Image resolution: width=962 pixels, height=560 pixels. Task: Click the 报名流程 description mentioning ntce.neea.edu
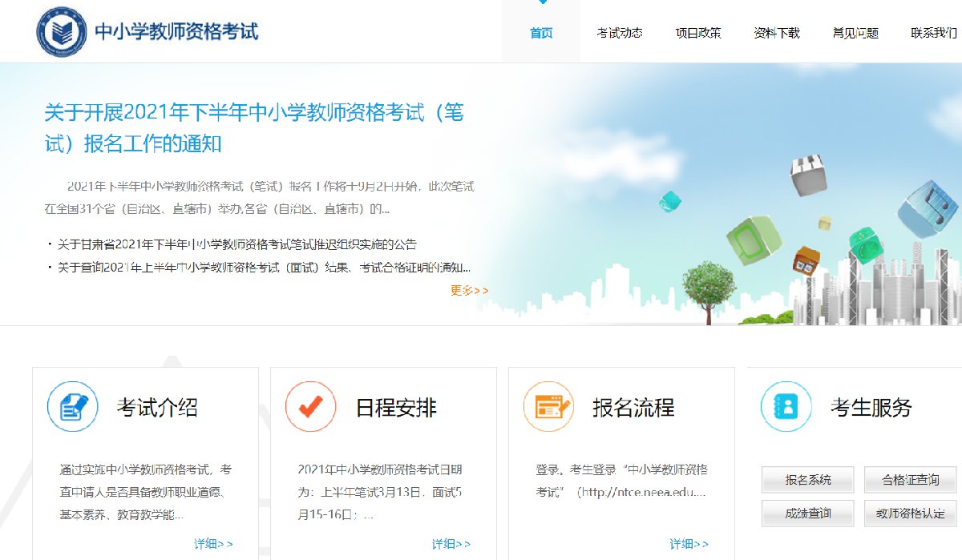(x=622, y=481)
